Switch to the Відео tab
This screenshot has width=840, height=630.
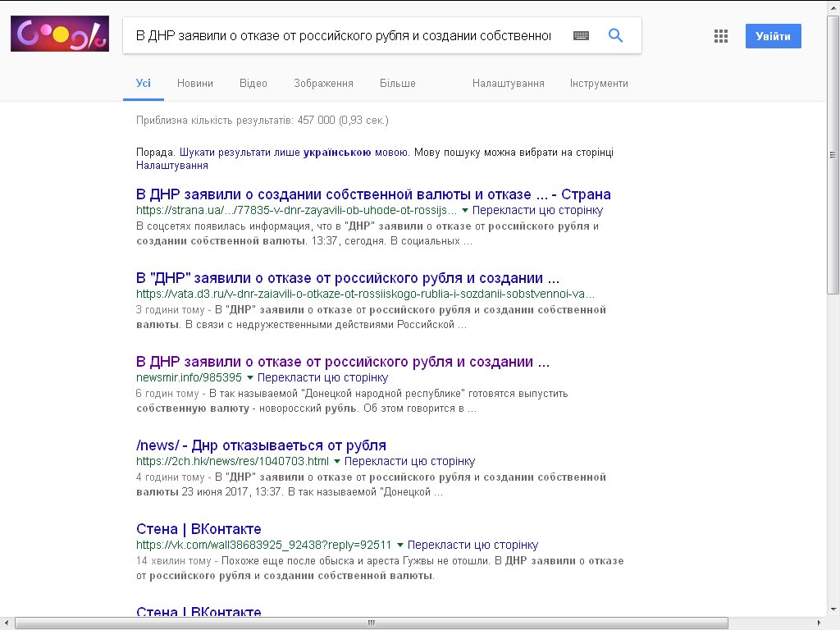(x=253, y=84)
